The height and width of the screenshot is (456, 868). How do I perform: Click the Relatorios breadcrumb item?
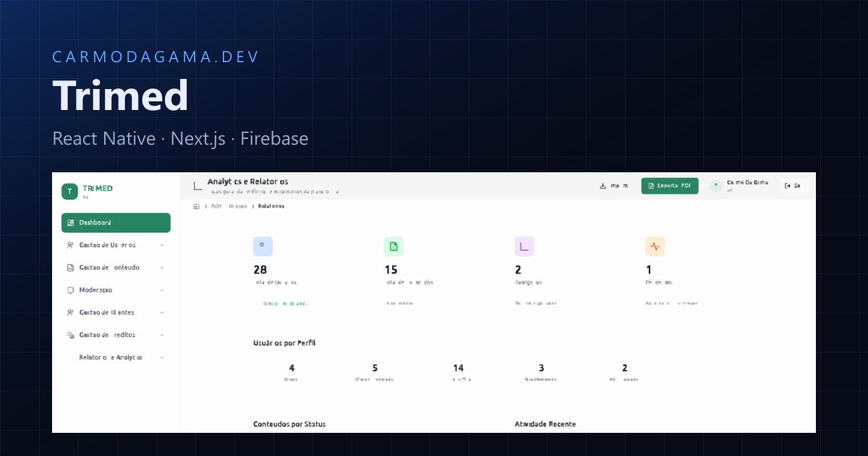pyautogui.click(x=271, y=206)
